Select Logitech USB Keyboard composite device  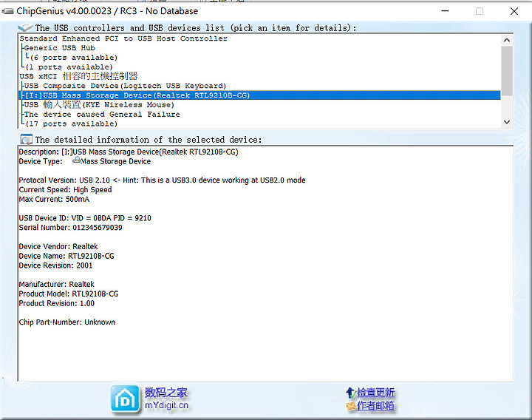(125, 86)
